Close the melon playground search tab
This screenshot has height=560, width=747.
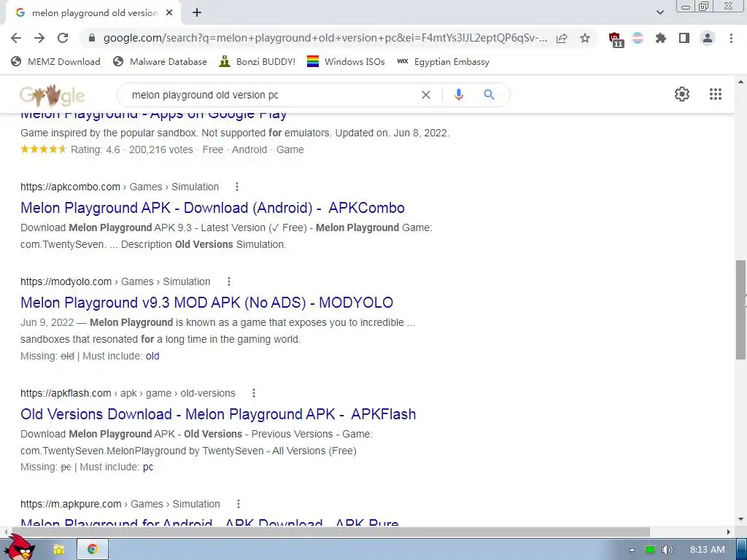169,13
